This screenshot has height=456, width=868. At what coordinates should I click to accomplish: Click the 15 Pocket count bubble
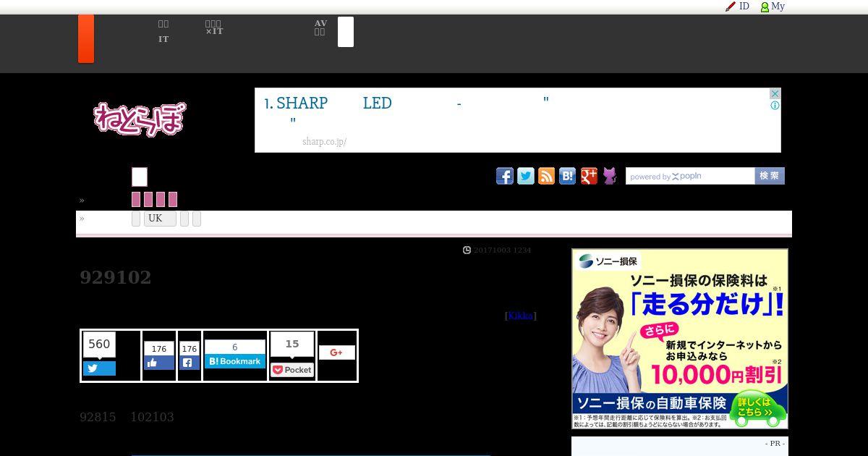click(x=292, y=345)
